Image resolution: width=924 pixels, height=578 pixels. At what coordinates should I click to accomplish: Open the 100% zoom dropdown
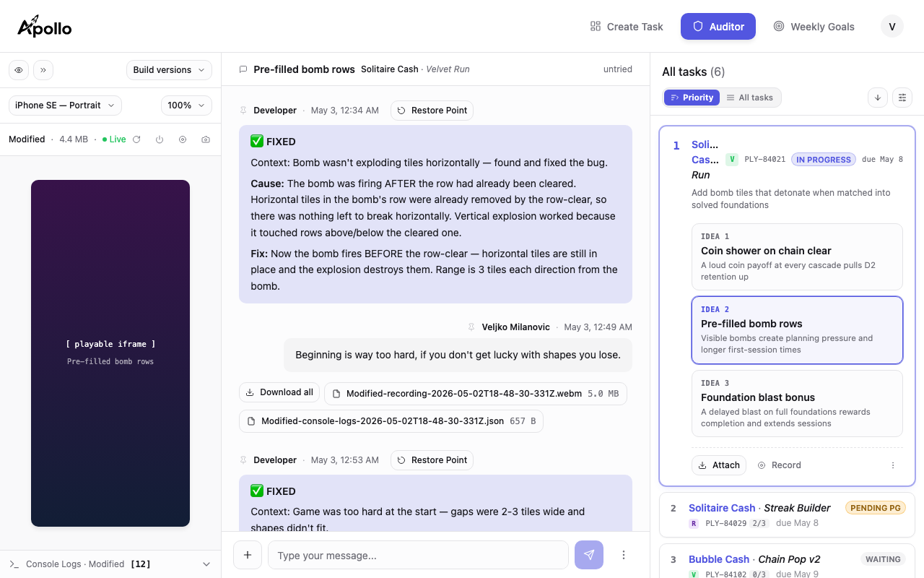[x=186, y=105]
